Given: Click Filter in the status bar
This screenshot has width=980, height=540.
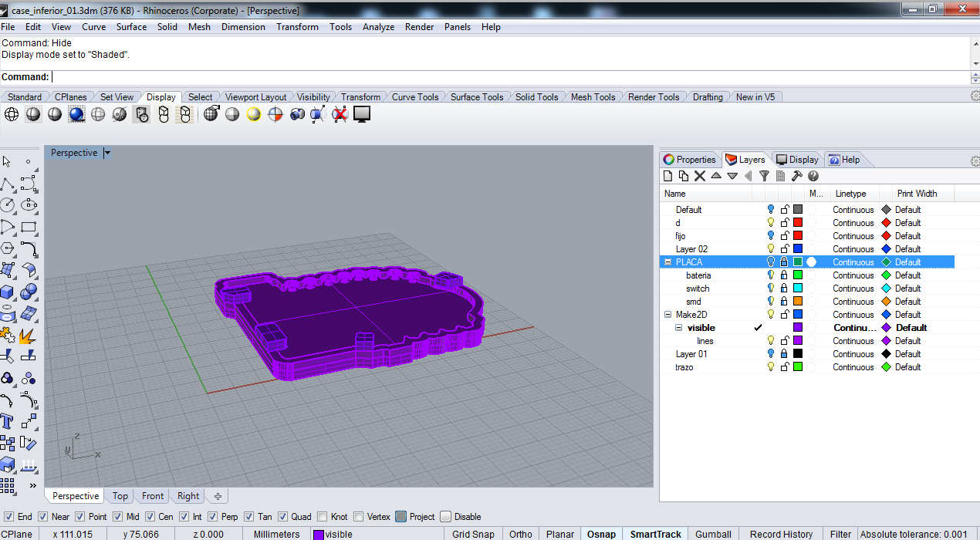Looking at the screenshot, I should click(840, 534).
